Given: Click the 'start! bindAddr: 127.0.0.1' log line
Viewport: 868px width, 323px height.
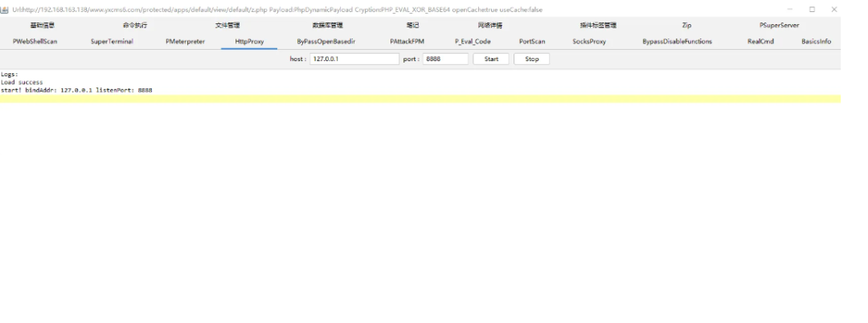Looking at the screenshot, I should (76, 90).
